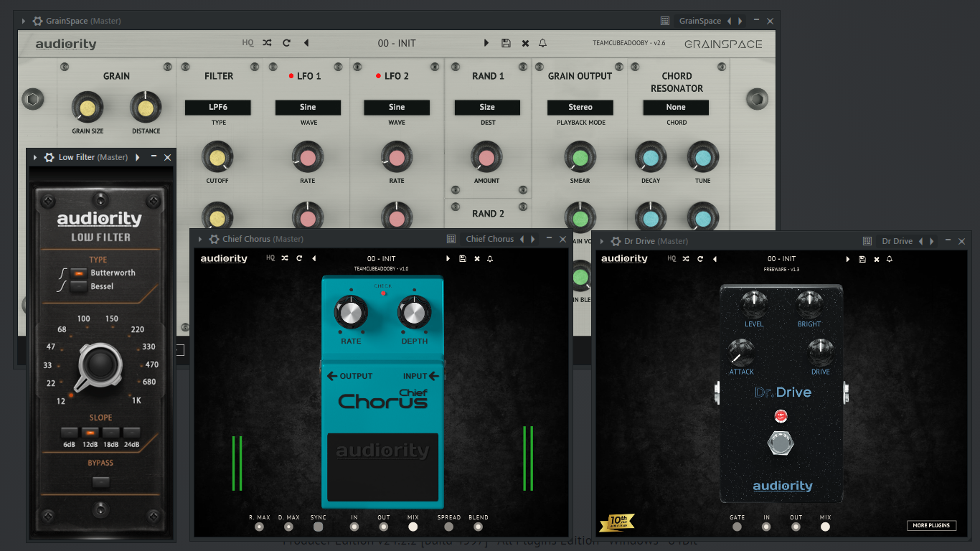Open the Chief Chorus plugin settings gear
The height and width of the screenshot is (551, 980).
214,239
